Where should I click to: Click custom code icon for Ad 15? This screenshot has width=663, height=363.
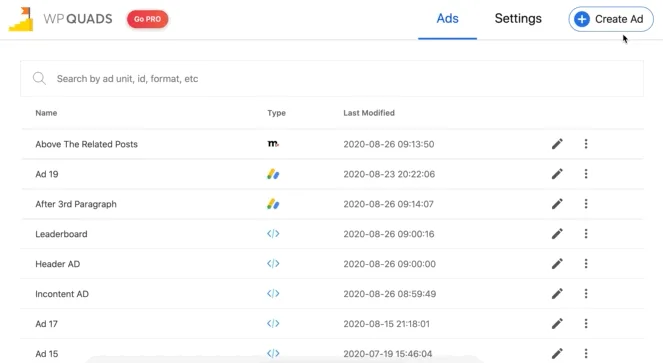pyautogui.click(x=273, y=353)
